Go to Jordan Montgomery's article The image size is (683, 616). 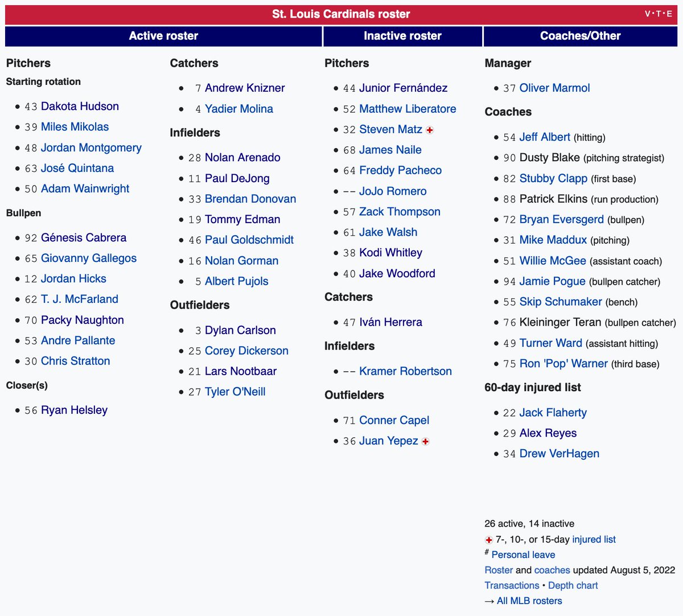pos(91,148)
